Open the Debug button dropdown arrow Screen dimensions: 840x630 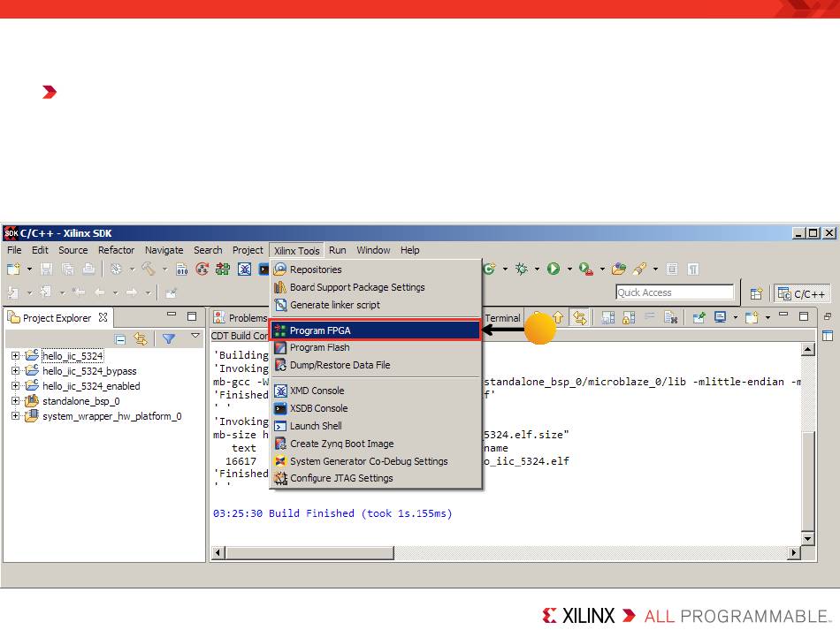pyautogui.click(x=537, y=269)
